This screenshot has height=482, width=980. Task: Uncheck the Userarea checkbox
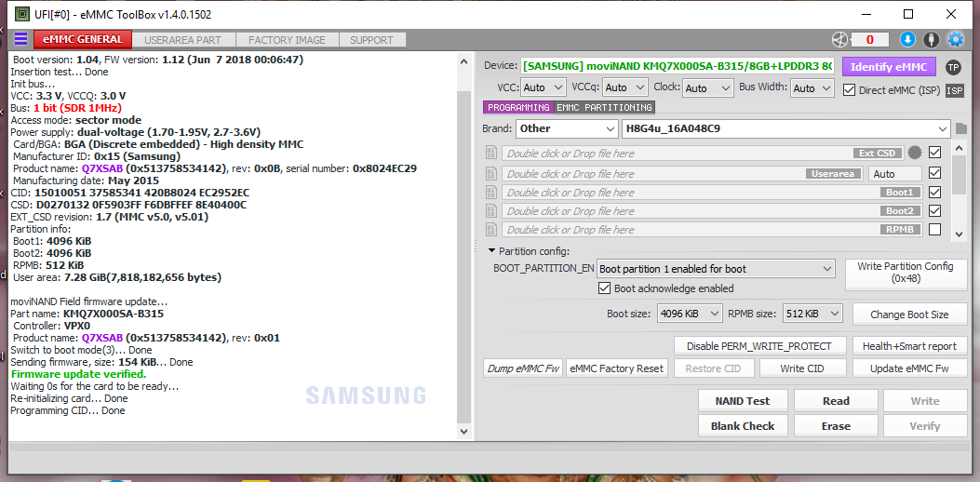point(935,173)
